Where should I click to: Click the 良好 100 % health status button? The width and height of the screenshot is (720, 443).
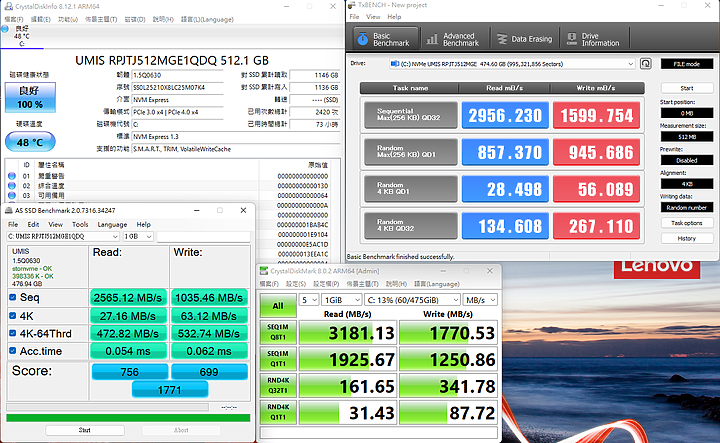(30, 97)
